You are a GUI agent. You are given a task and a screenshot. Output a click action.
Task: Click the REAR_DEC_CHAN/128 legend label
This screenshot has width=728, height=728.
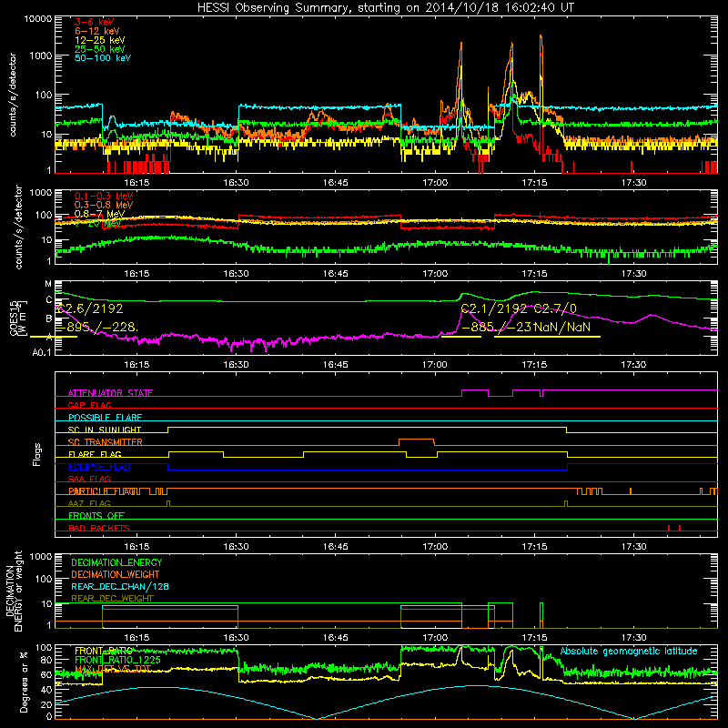[x=120, y=586]
